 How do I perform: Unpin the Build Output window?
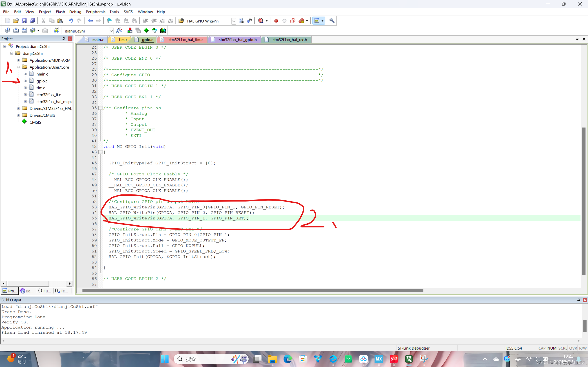(x=579, y=300)
